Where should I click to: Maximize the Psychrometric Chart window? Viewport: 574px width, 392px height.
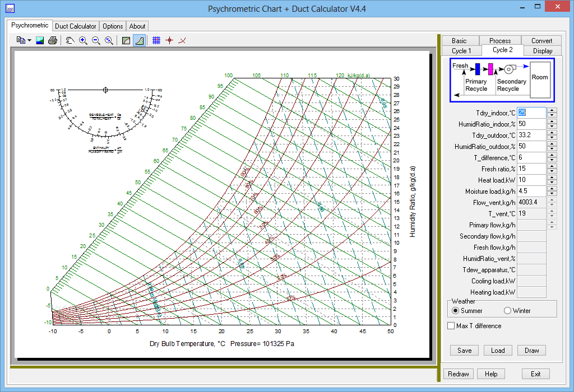point(538,7)
